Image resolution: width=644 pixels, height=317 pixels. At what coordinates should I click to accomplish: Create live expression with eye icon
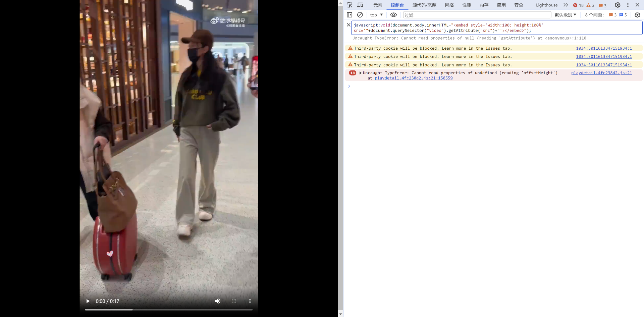click(393, 15)
